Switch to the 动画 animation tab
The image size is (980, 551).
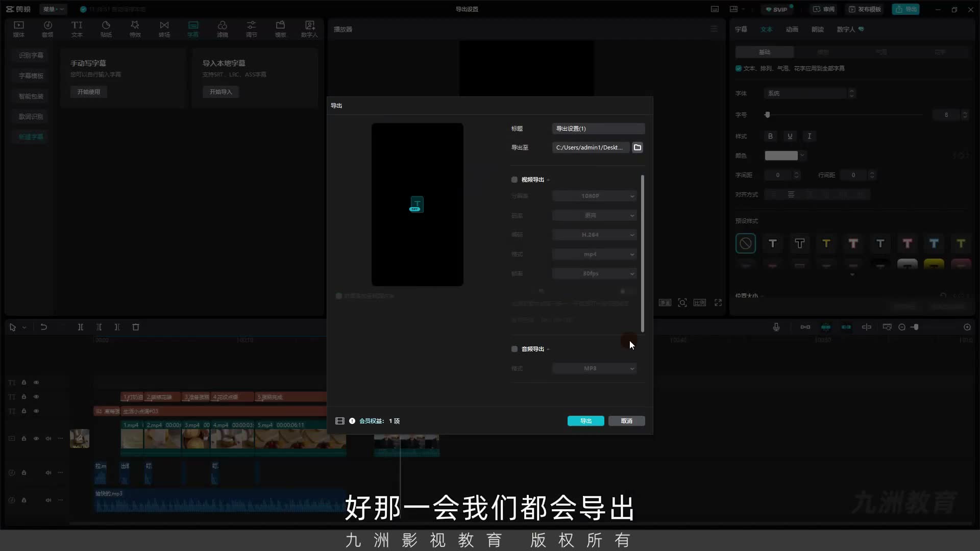[792, 29]
